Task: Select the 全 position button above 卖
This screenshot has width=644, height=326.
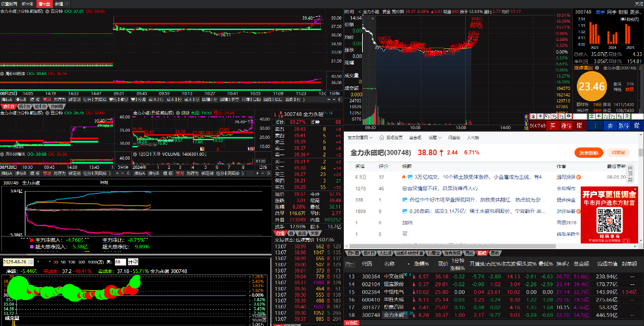Action: [592, 116]
